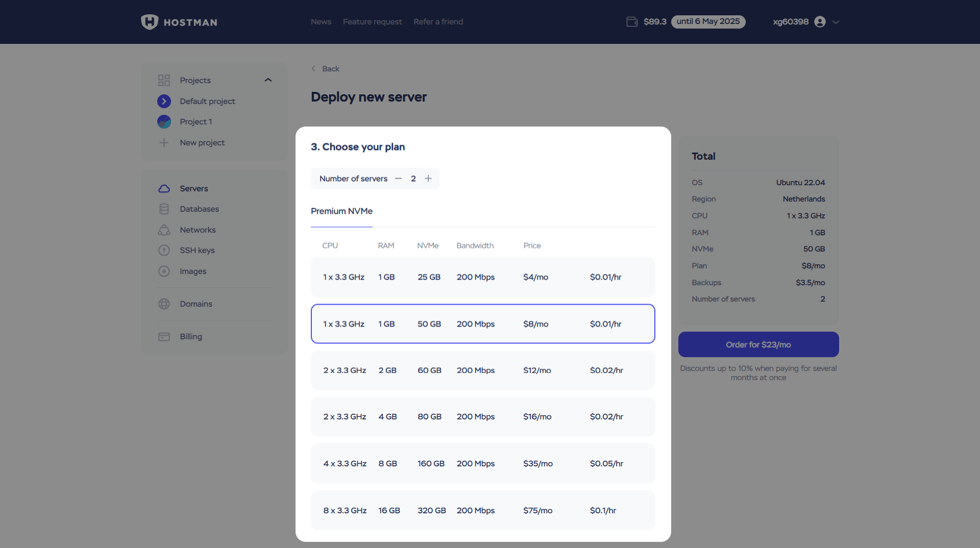Click the Back link text
980x548 pixels.
pyautogui.click(x=331, y=68)
